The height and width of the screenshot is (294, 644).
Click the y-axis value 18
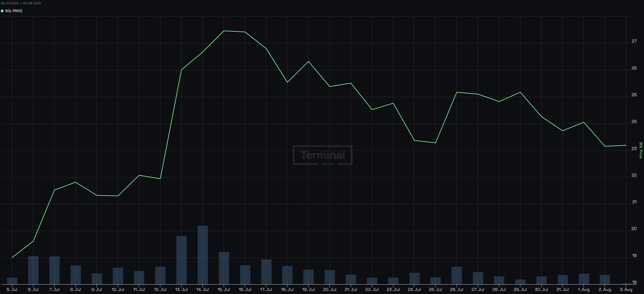tap(634, 282)
